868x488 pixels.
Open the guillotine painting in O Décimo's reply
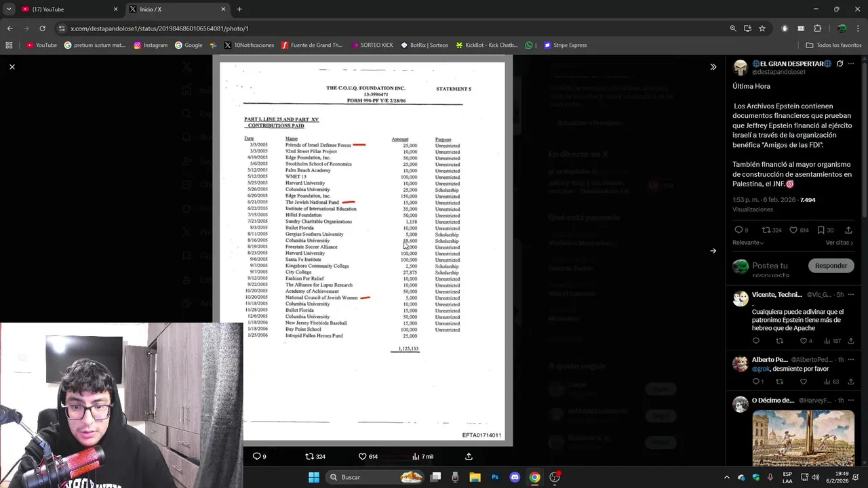pos(803,439)
